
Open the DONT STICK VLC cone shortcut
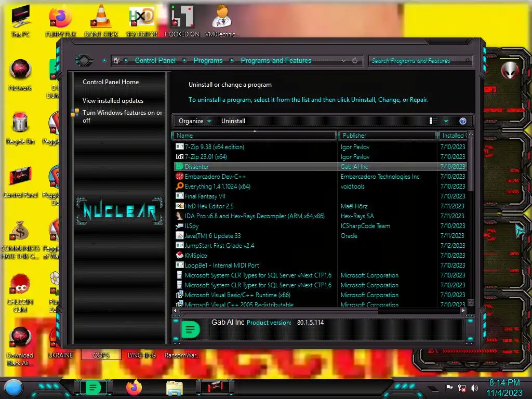(101, 21)
